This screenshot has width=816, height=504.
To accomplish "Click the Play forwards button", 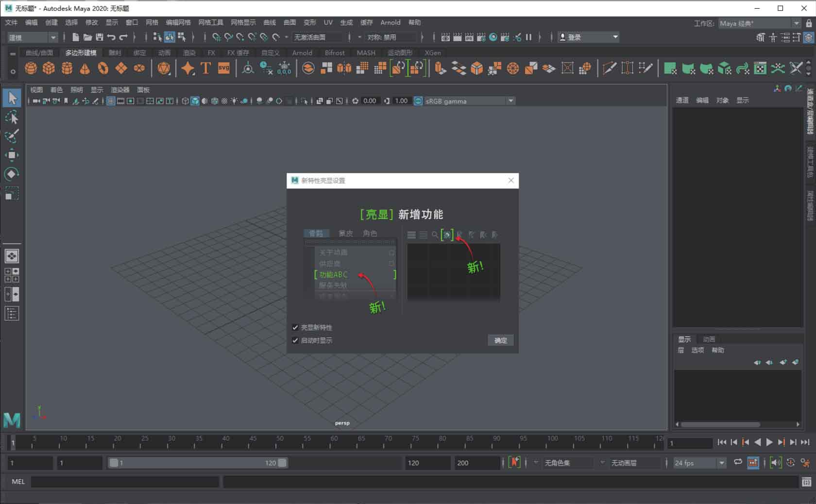I will [769, 442].
